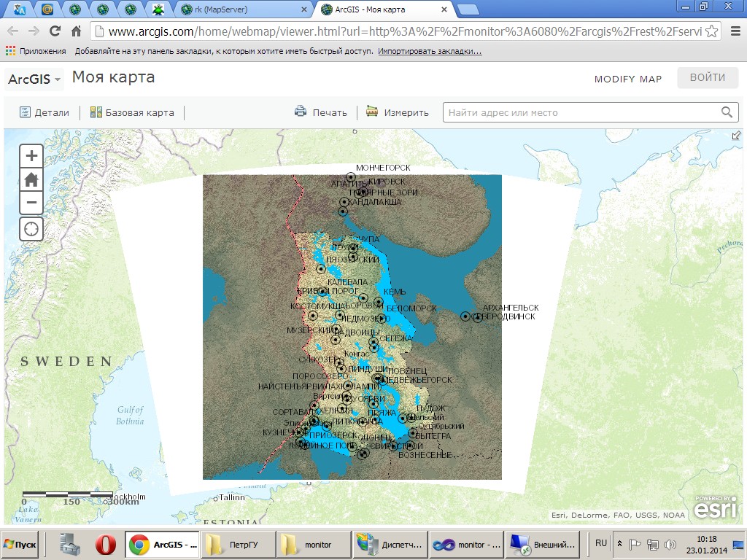Click the RU language indicator
Screen dimensions: 747x560
pyautogui.click(x=601, y=542)
